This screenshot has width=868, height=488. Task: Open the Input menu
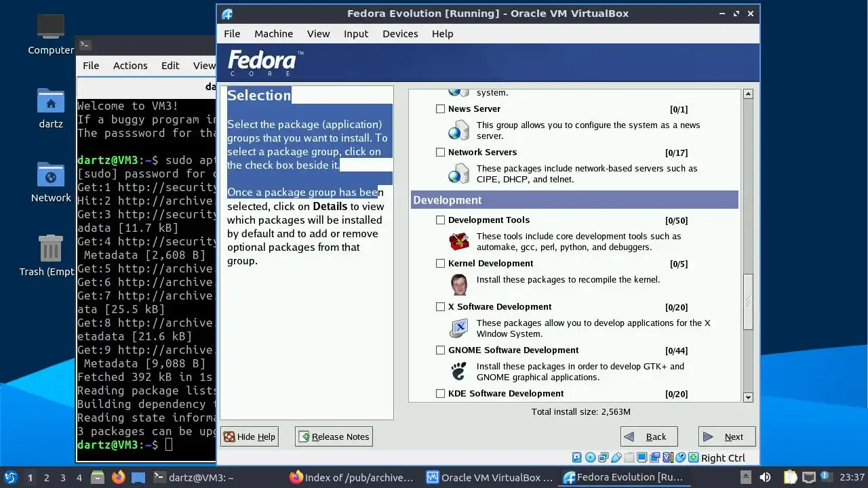[356, 33]
